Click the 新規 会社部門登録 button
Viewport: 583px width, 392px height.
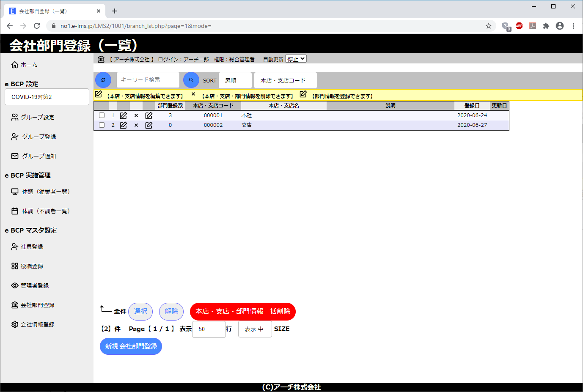pos(131,346)
